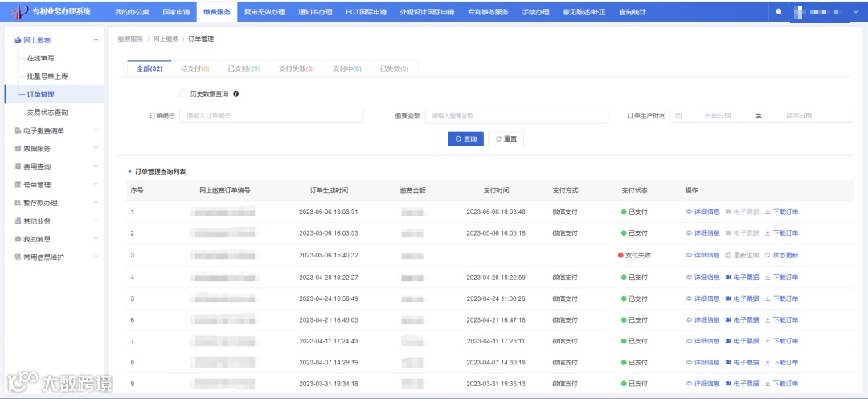This screenshot has height=399, width=868.
Task: Click the 支付状态 column header
Action: [634, 190]
